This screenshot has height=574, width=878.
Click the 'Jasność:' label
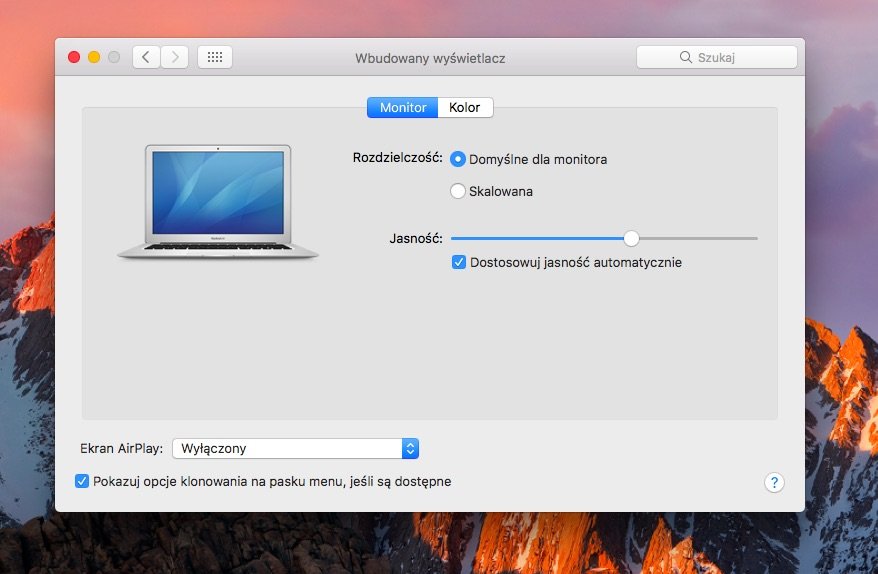(x=416, y=239)
